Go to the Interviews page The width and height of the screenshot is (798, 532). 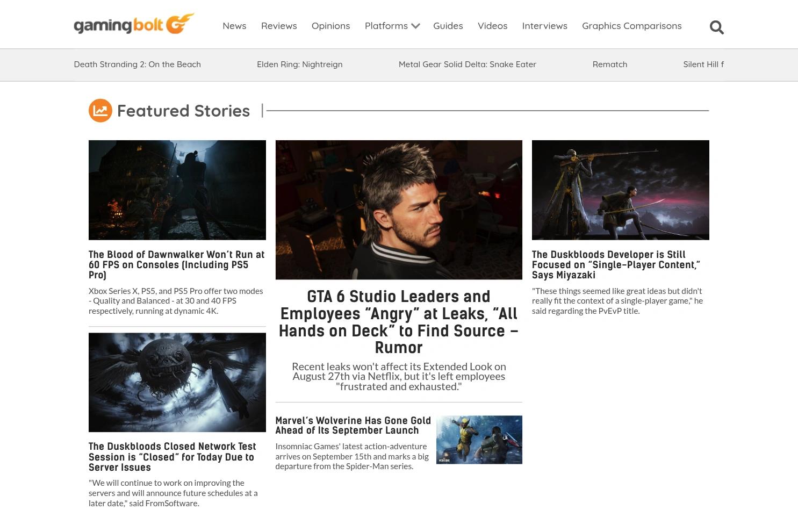tap(544, 26)
